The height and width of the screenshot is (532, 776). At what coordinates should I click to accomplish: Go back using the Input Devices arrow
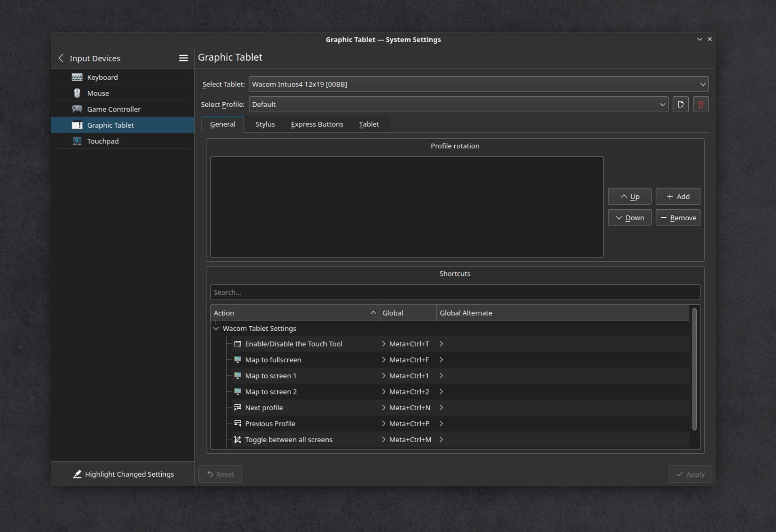tap(61, 58)
